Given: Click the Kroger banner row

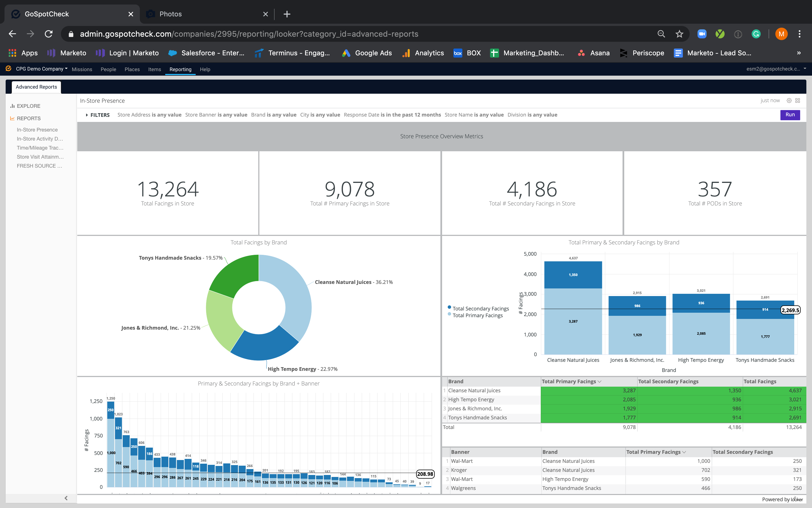Looking at the screenshot, I should pos(624,470).
